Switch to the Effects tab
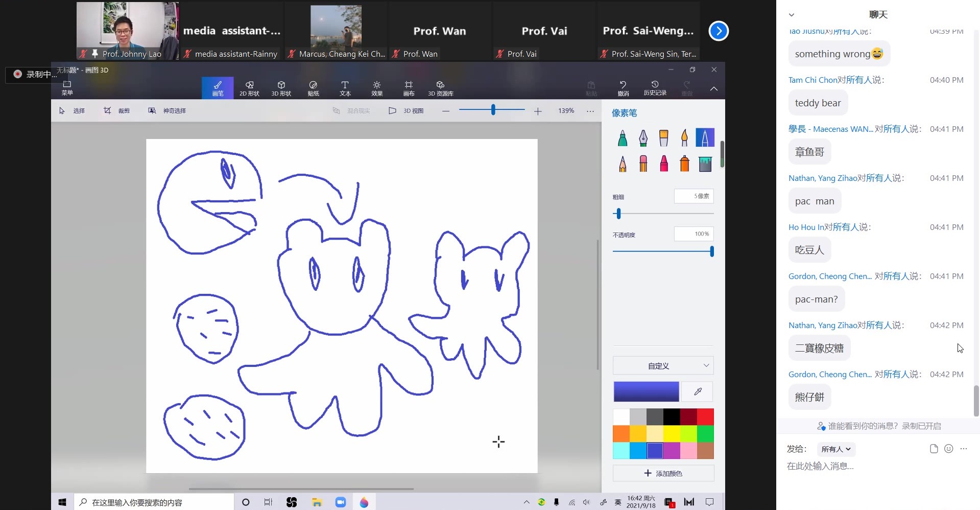The width and height of the screenshot is (980, 510). click(377, 88)
